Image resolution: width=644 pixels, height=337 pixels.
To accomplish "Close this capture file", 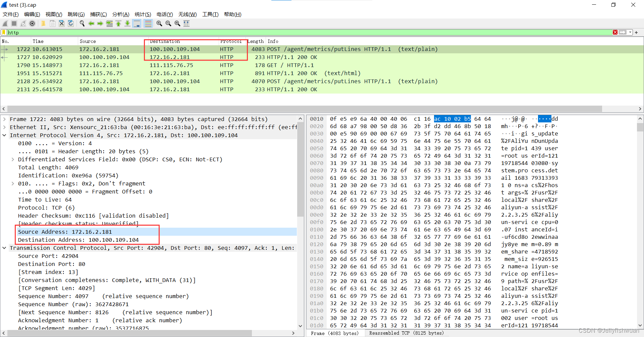I will click(x=62, y=23).
